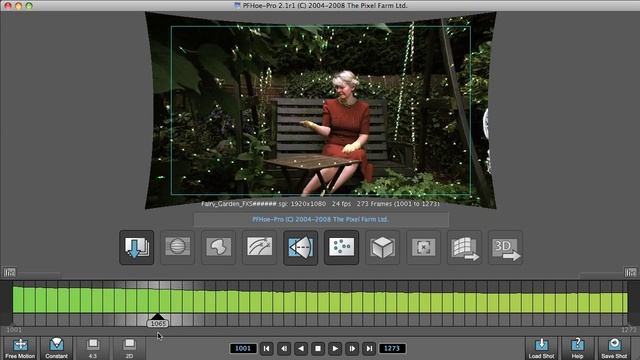Click the footage viewer image
This screenshot has height=360, width=640.
click(320, 110)
